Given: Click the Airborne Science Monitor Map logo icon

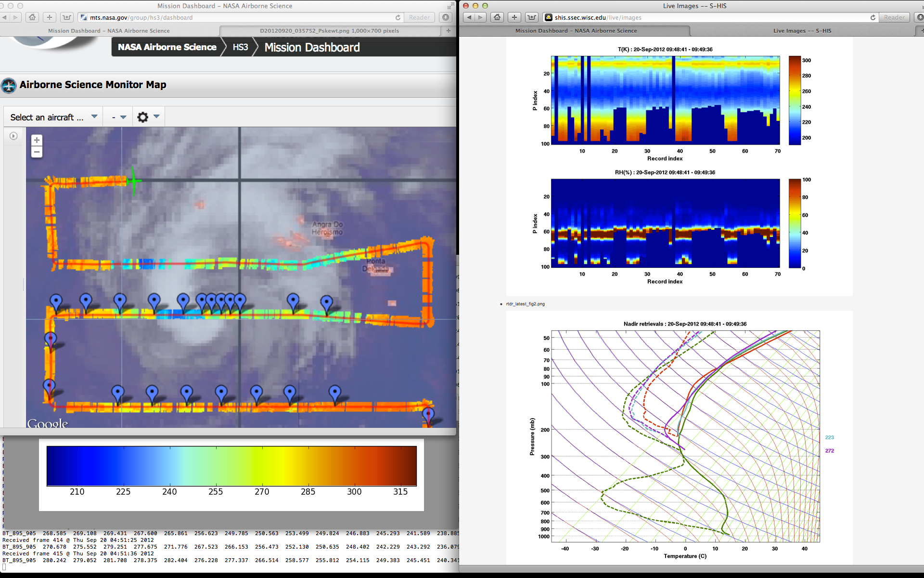Looking at the screenshot, I should (9, 85).
